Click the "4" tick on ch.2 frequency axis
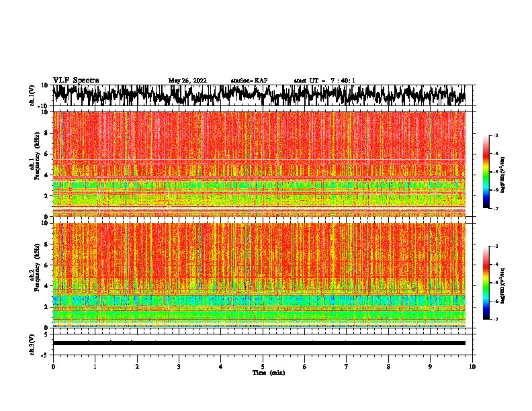This screenshot has height=411, width=532. pyautogui.click(x=46, y=286)
